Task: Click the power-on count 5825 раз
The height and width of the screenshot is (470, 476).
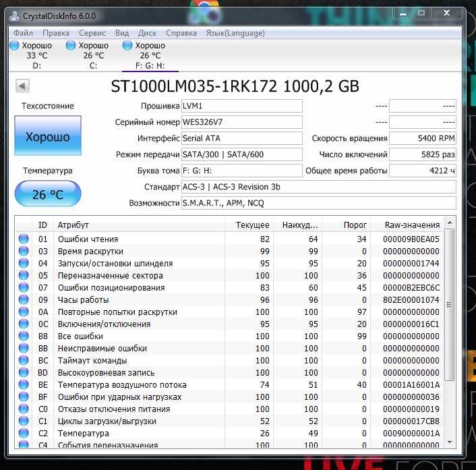Action: click(x=423, y=154)
